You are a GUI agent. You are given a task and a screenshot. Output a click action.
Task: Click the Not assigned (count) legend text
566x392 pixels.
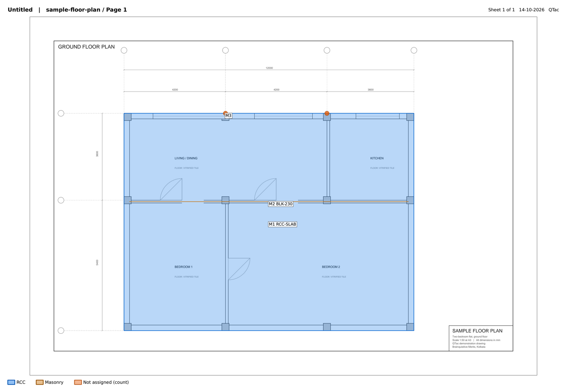click(106, 382)
